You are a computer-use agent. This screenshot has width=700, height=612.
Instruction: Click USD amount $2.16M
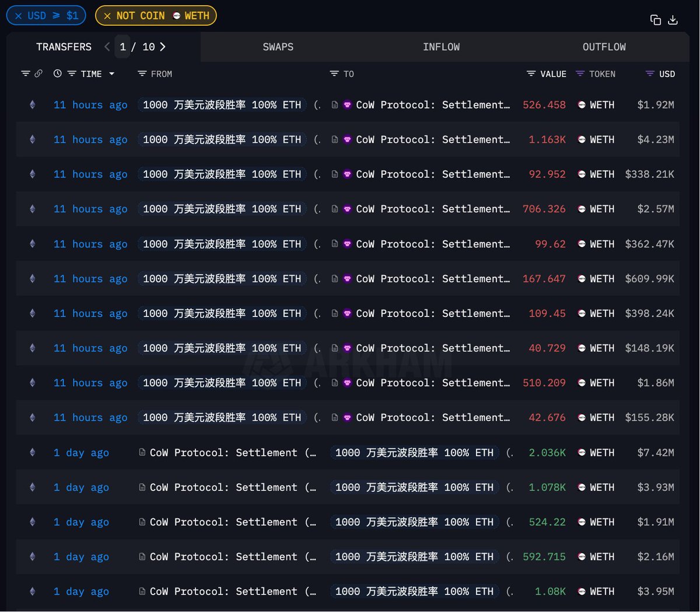pyautogui.click(x=656, y=557)
